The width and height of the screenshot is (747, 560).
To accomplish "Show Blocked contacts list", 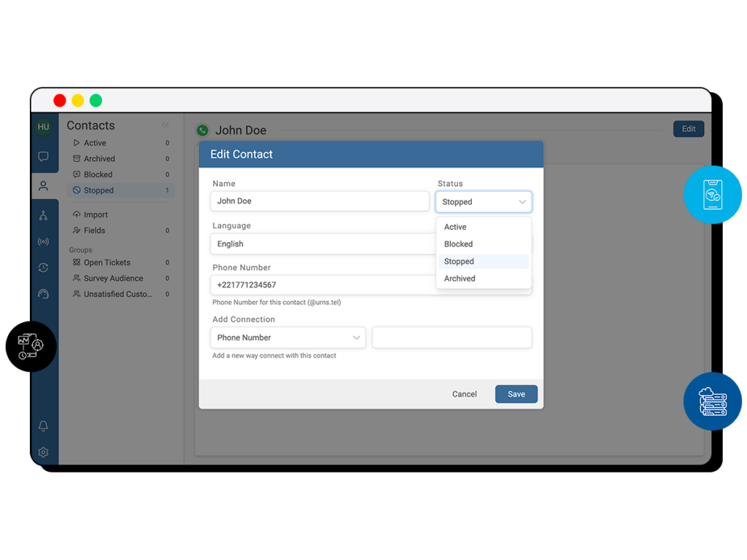I will pos(121,174).
